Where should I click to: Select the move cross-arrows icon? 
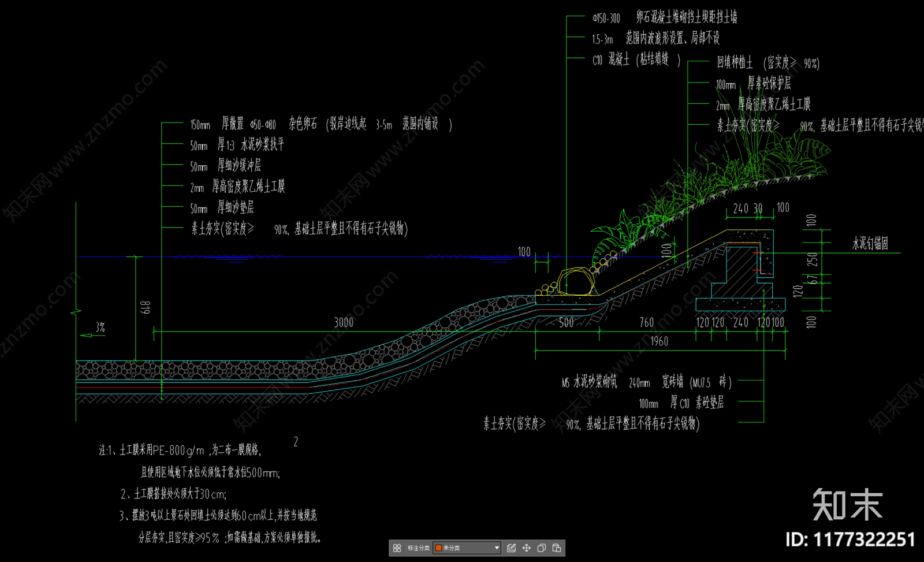(x=526, y=548)
